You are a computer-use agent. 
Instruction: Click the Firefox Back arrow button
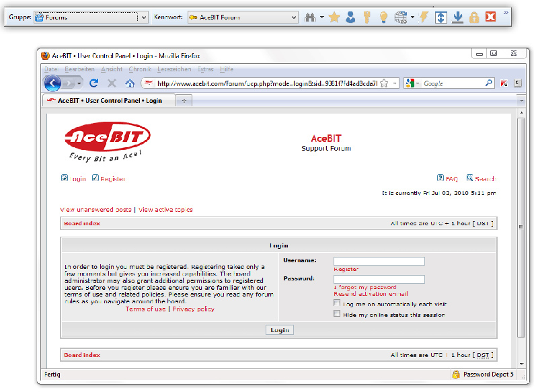52,83
